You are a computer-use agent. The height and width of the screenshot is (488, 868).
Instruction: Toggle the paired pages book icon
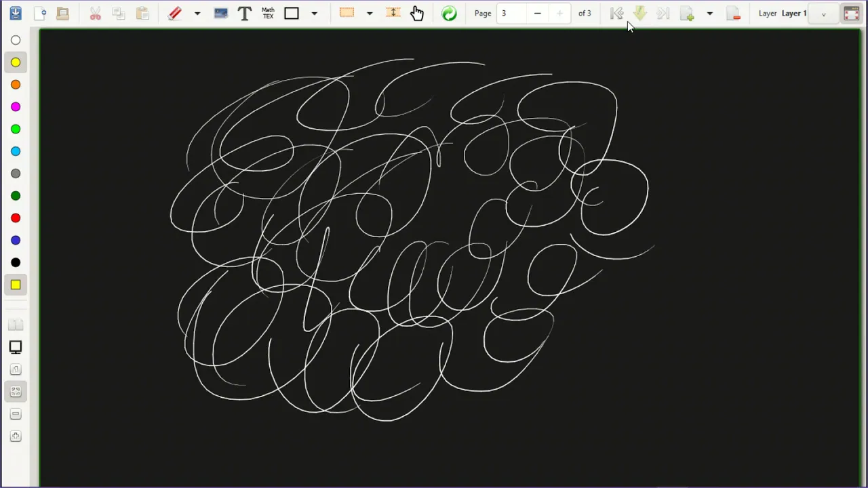point(16,325)
